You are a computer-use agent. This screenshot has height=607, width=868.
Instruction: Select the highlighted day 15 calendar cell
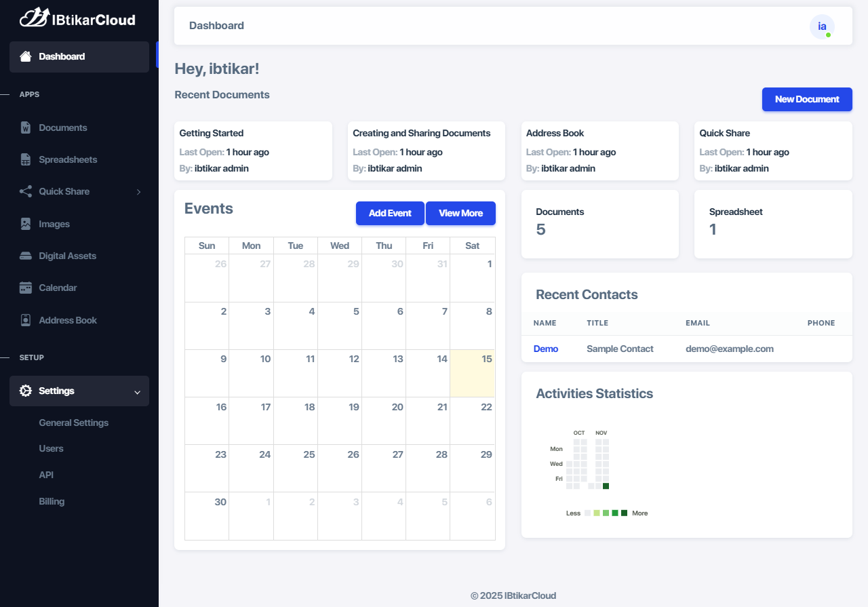472,373
